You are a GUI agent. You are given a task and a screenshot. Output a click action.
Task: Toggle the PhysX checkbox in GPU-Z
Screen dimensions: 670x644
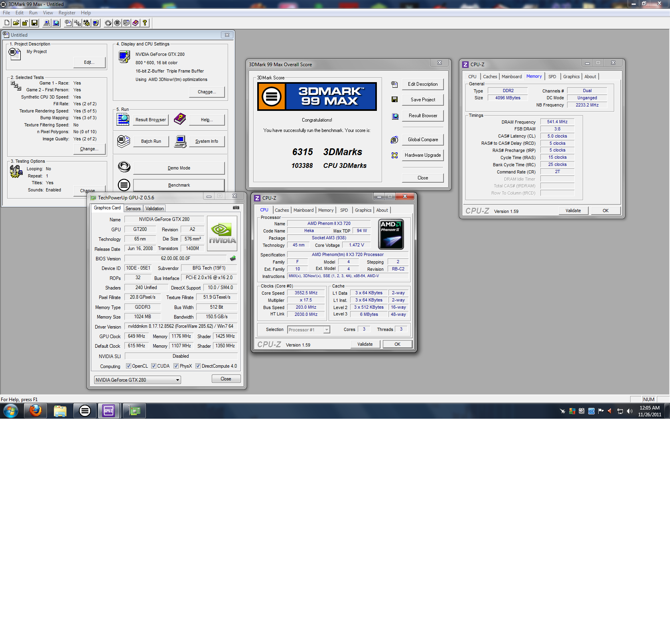click(176, 366)
